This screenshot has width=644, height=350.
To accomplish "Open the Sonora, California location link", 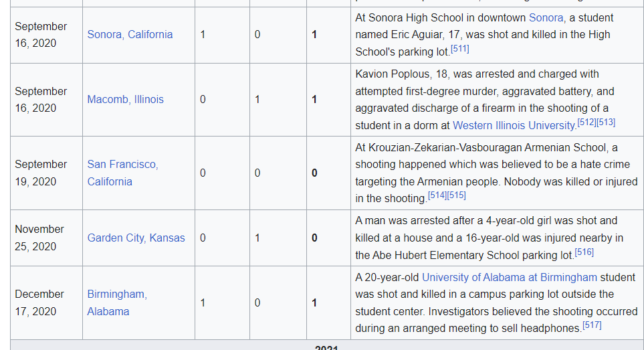I will tap(130, 35).
